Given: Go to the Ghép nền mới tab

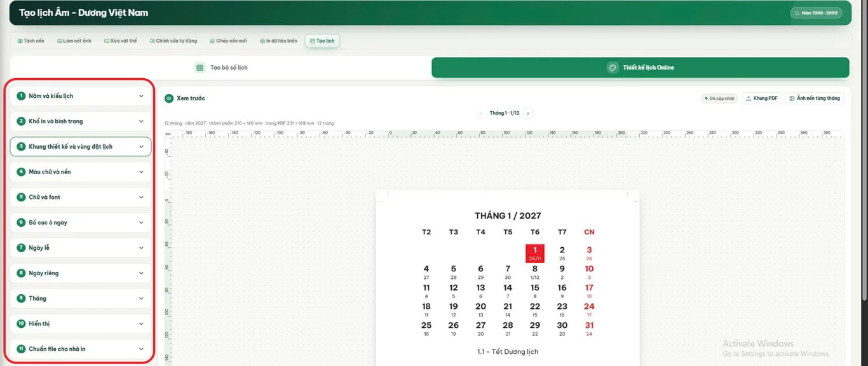Looking at the screenshot, I should pos(229,41).
